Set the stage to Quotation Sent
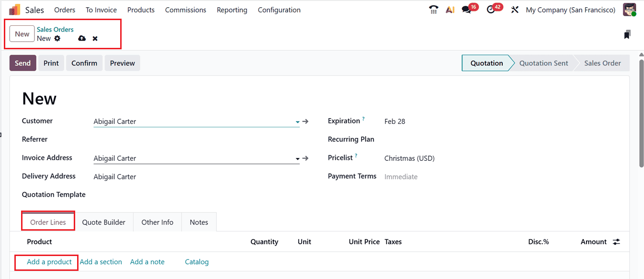The height and width of the screenshot is (279, 644). [x=543, y=63]
